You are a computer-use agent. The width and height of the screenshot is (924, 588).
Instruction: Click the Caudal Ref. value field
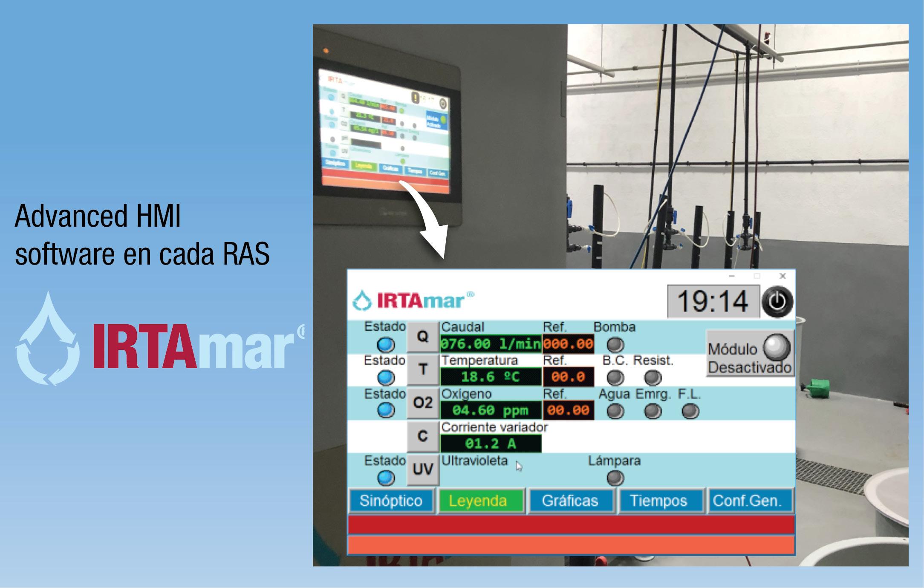click(x=568, y=344)
